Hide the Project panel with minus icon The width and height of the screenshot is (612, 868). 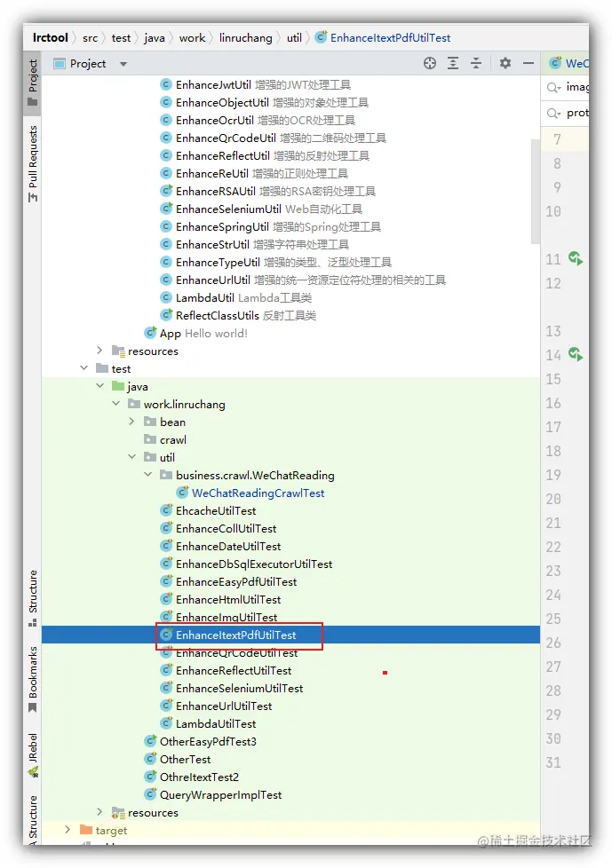pos(529,63)
